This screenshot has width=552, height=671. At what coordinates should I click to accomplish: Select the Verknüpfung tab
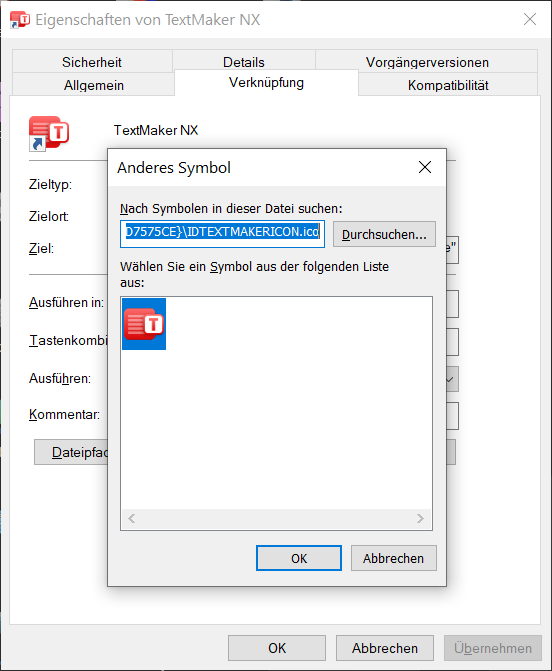click(x=266, y=83)
